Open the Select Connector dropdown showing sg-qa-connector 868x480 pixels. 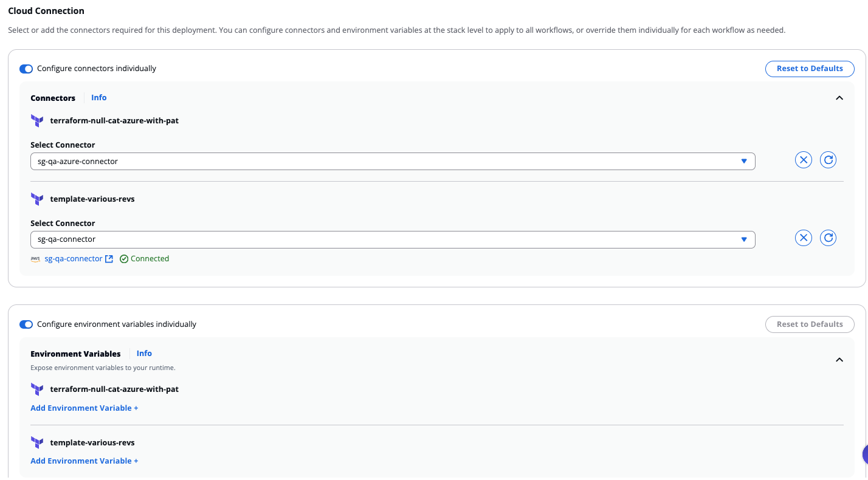(x=744, y=239)
